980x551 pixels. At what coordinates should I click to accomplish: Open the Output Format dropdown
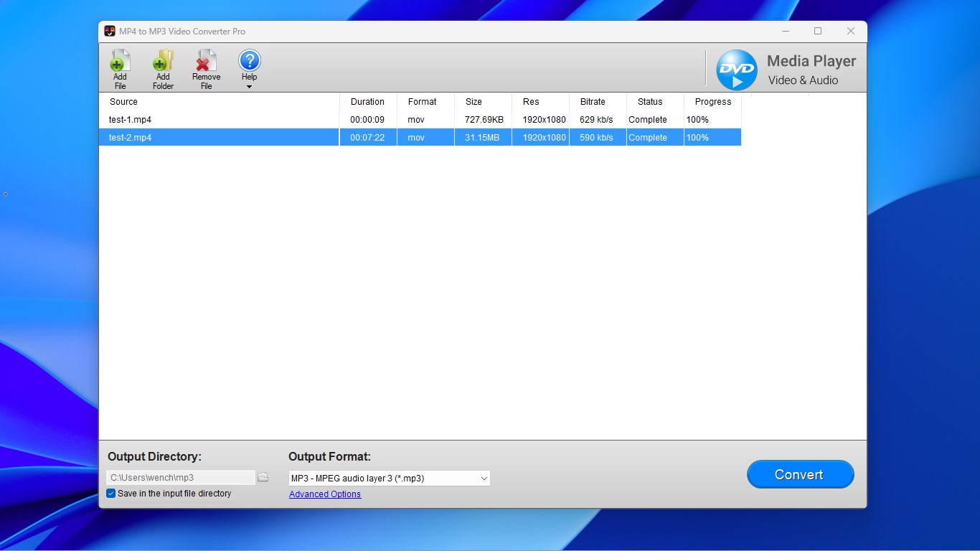click(x=390, y=479)
